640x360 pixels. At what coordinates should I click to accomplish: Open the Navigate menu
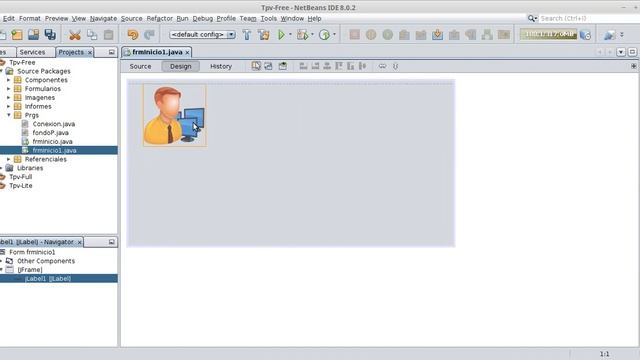[x=103, y=18]
